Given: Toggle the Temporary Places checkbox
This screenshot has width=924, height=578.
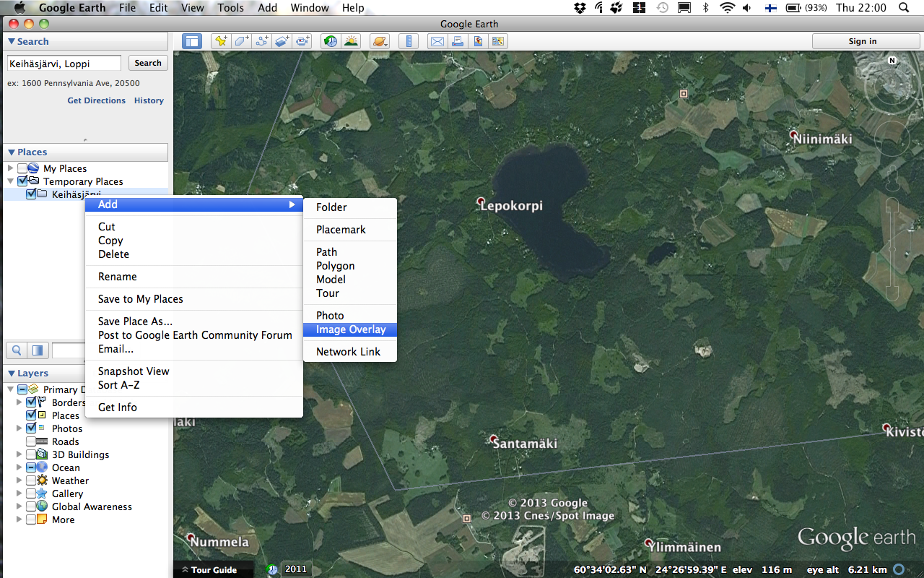Looking at the screenshot, I should 22,181.
